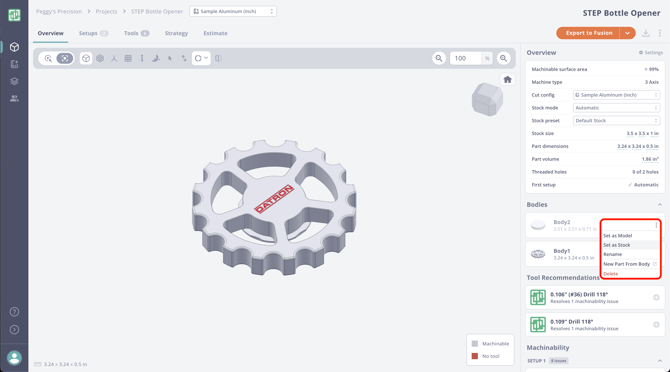Open the Overview Settings link
The image size is (670, 372).
click(651, 53)
